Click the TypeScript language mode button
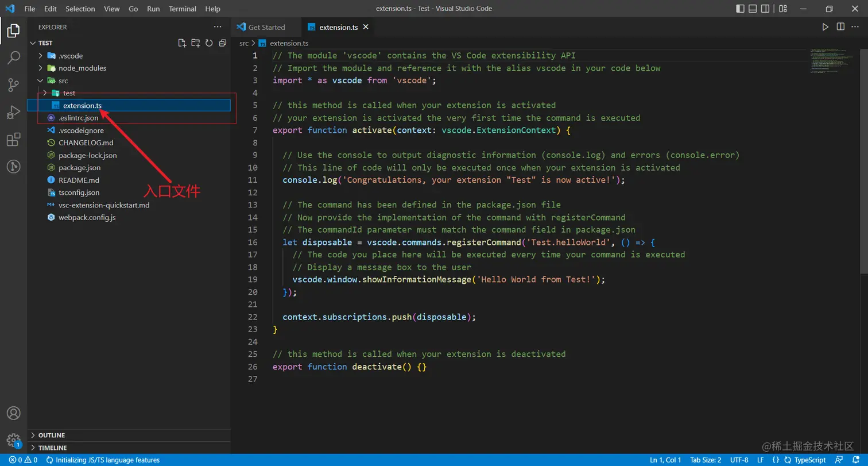The height and width of the screenshot is (466, 868). 809,460
